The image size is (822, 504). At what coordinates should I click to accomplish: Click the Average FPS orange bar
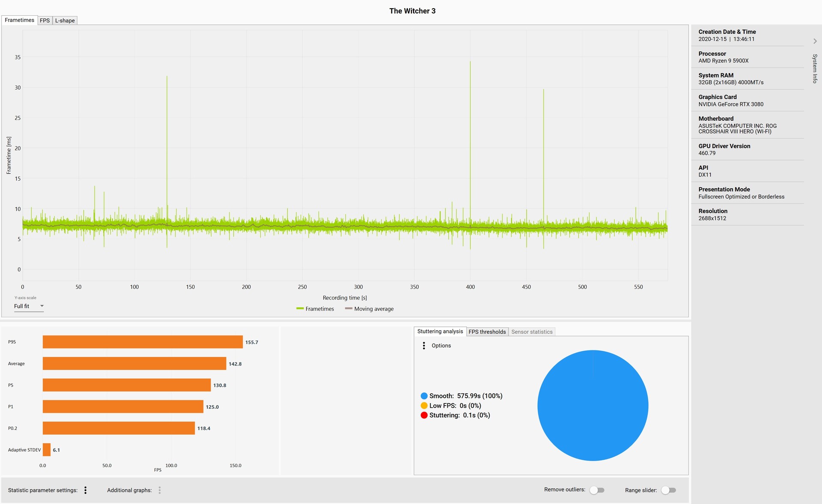point(134,364)
